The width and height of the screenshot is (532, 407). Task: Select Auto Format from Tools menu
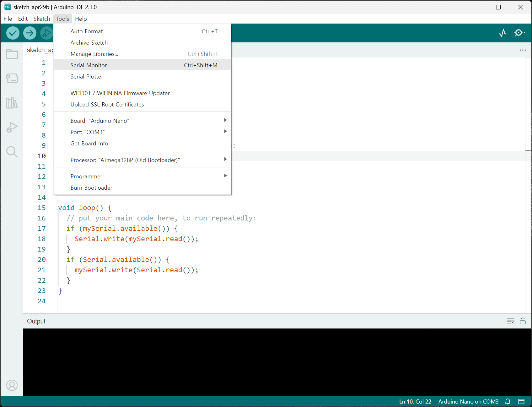tap(142, 31)
